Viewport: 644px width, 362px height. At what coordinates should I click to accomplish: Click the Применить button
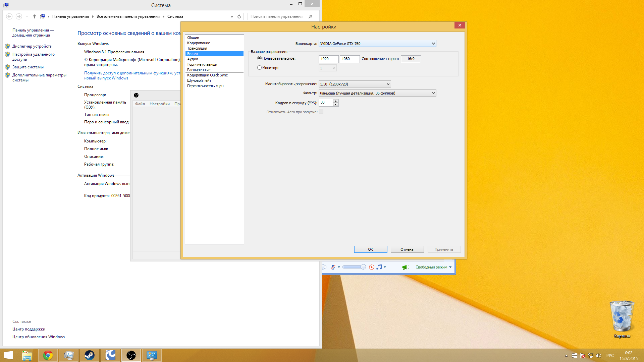444,249
